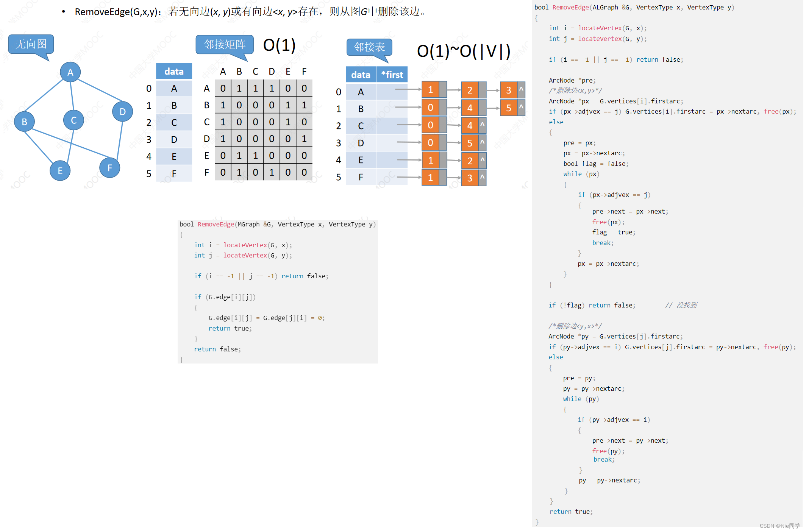Viewport: 806px width, 532px height.
Task: Click the line 'while (py)'
Action: (581, 399)
